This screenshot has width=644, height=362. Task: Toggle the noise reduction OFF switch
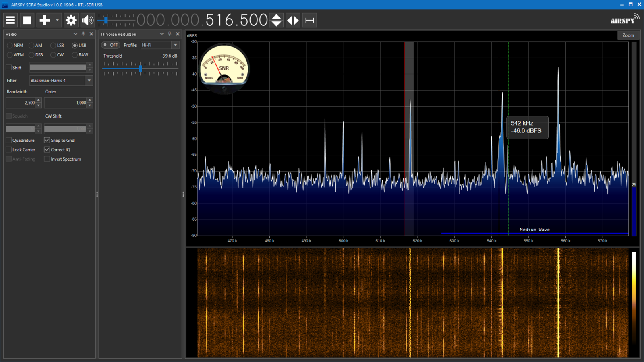coord(111,45)
